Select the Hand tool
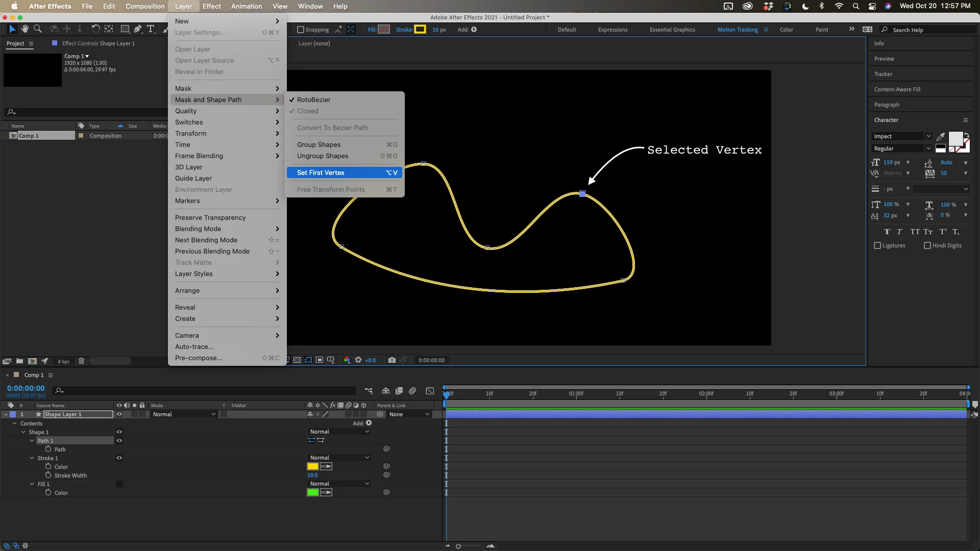Image resolution: width=980 pixels, height=551 pixels. click(x=24, y=29)
